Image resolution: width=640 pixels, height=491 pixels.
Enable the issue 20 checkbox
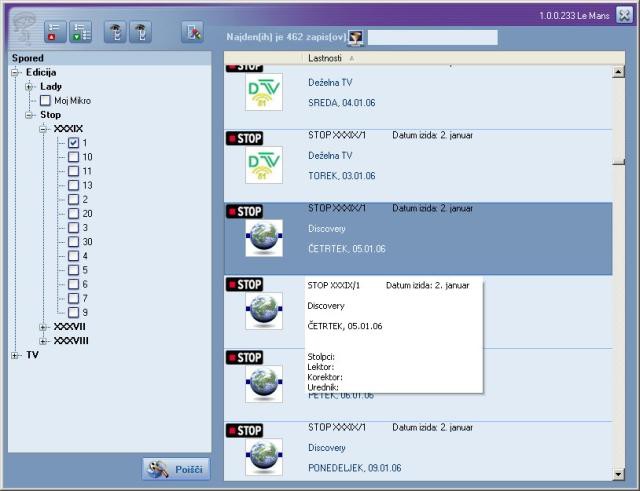tap(74, 214)
